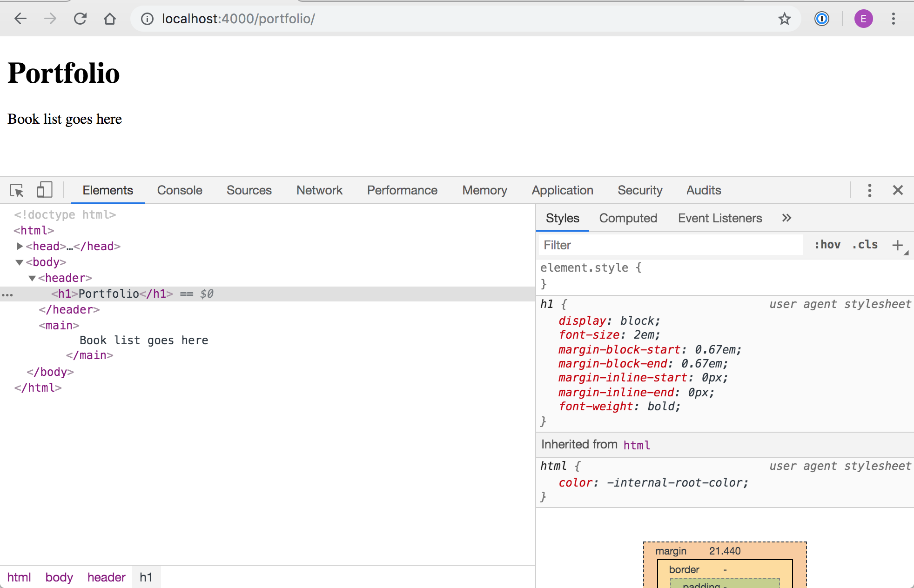Show more Styles pane tabs
This screenshot has height=588, width=914.
pos(786,218)
